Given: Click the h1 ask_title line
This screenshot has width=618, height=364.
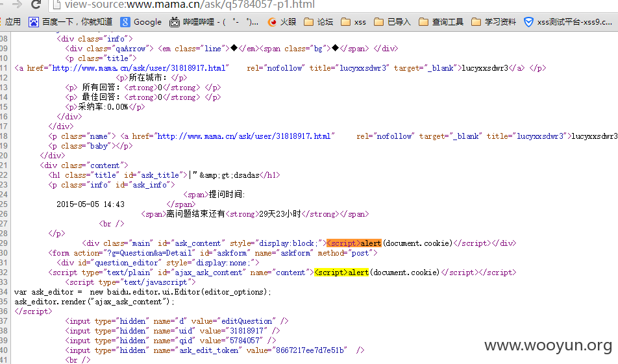Looking at the screenshot, I should click(164, 175).
